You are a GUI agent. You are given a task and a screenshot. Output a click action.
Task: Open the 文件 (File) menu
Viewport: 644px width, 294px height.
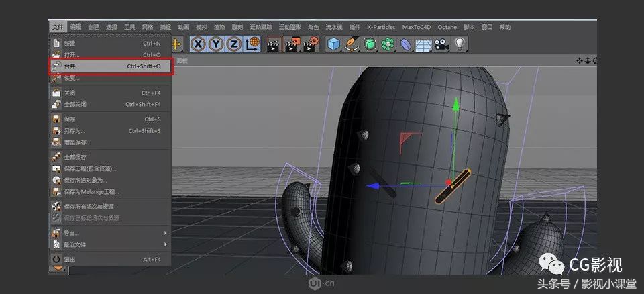pos(58,27)
